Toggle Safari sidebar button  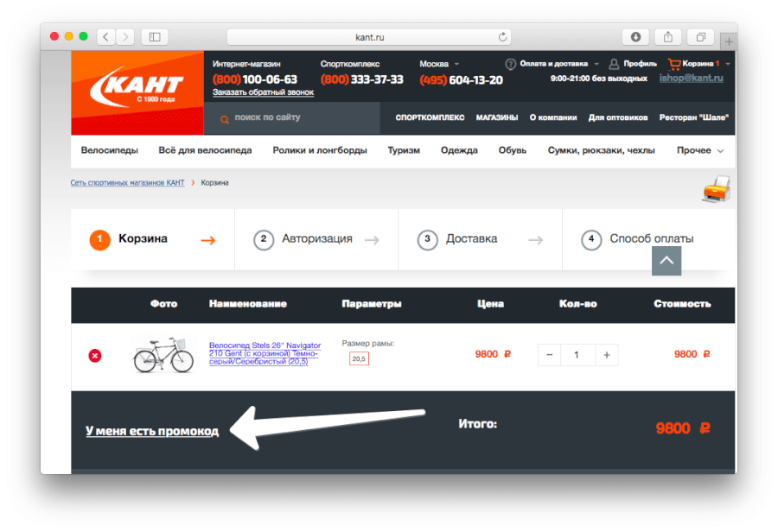(155, 36)
